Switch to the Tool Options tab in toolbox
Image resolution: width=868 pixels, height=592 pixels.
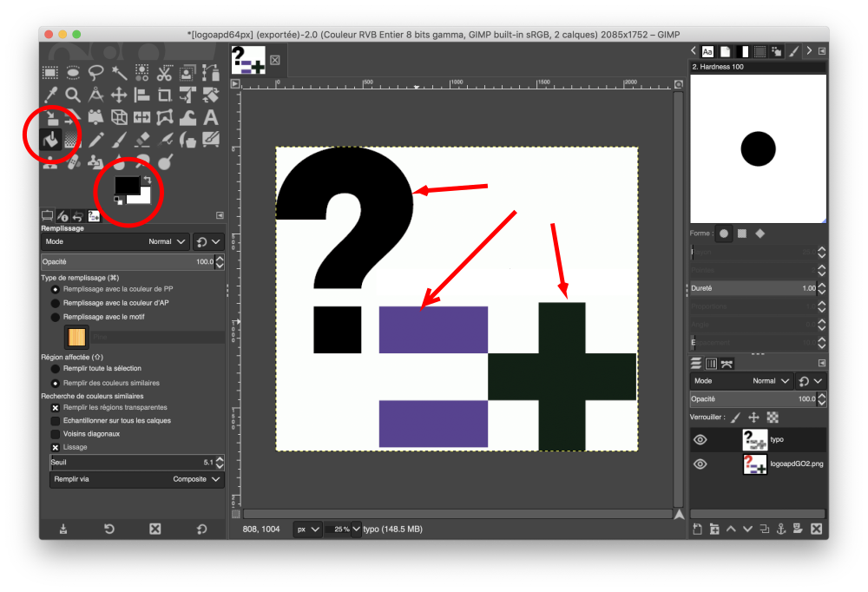[x=47, y=214]
